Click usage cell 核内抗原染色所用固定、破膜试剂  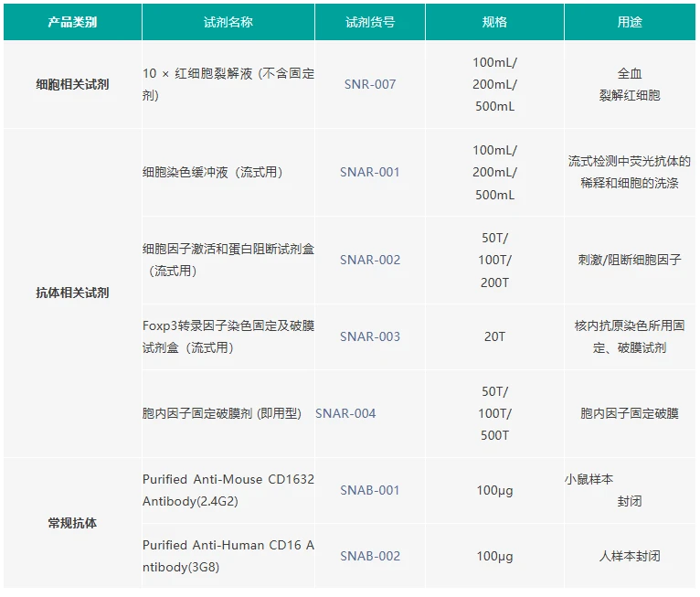click(630, 336)
